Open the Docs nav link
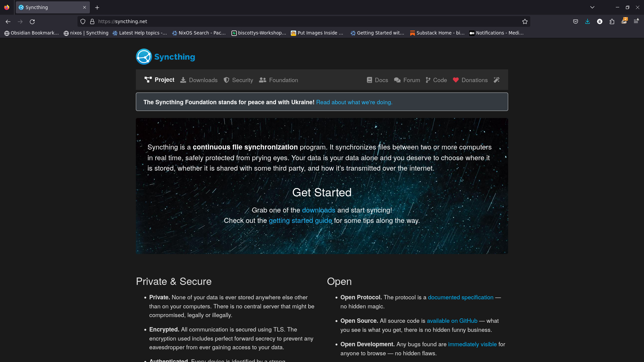Image resolution: width=644 pixels, height=362 pixels. tap(377, 80)
